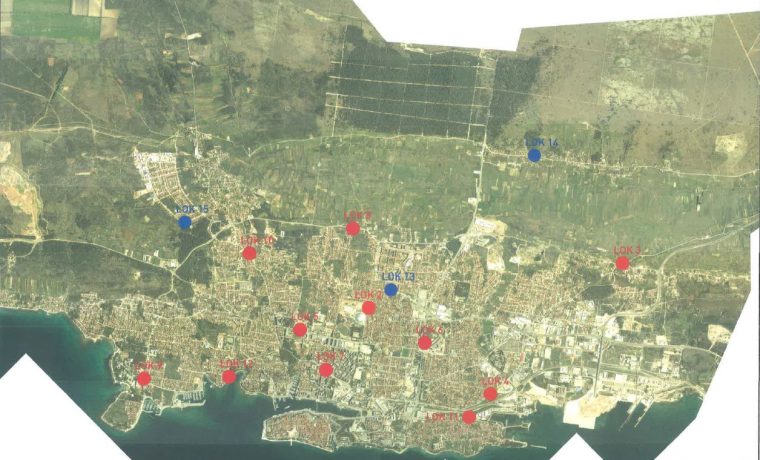
Task: Select the red LOK 6 marker
Action: tap(425, 343)
